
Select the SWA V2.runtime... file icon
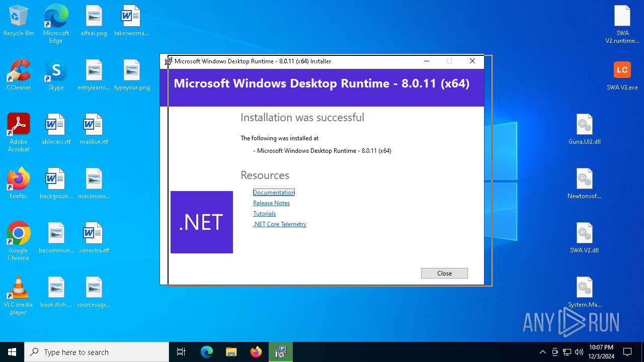pyautogui.click(x=622, y=24)
